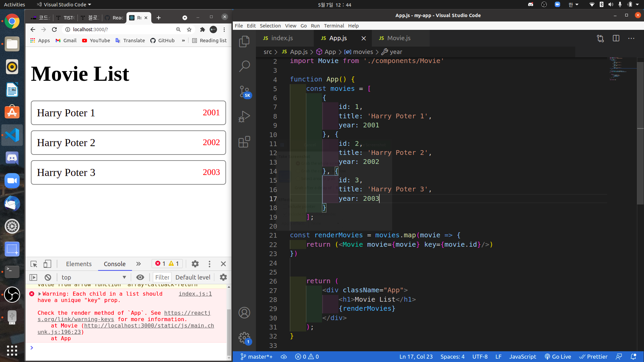Click the editor vertical scrollbar

[640, 134]
